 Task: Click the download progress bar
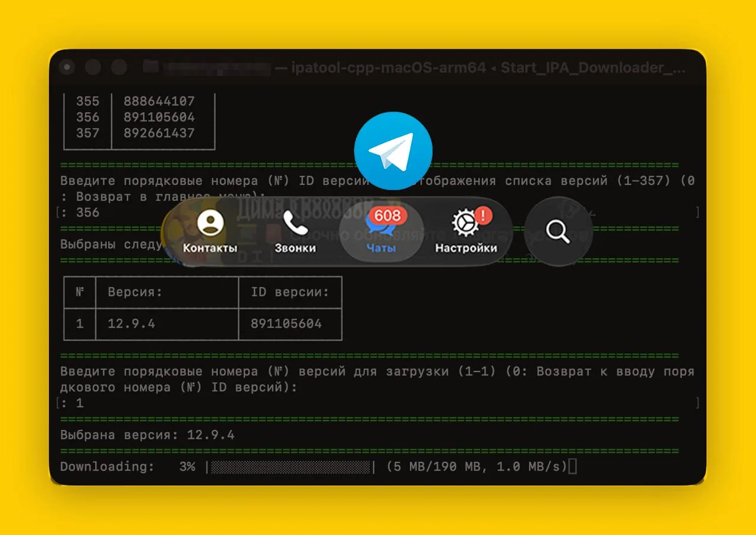pyautogui.click(x=291, y=467)
